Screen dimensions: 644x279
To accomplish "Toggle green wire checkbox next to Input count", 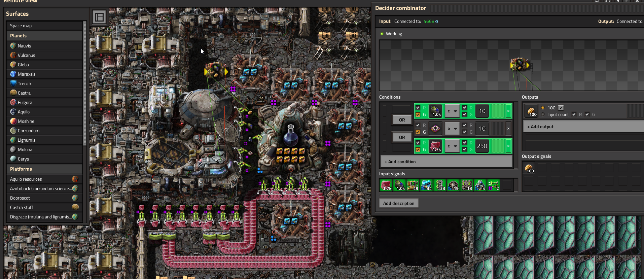I will pos(587,114).
